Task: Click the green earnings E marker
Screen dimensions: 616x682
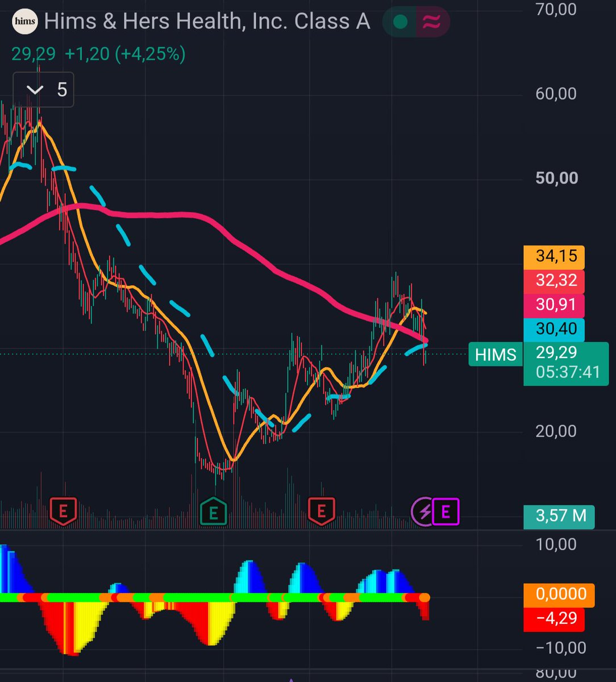Action: click(x=214, y=512)
